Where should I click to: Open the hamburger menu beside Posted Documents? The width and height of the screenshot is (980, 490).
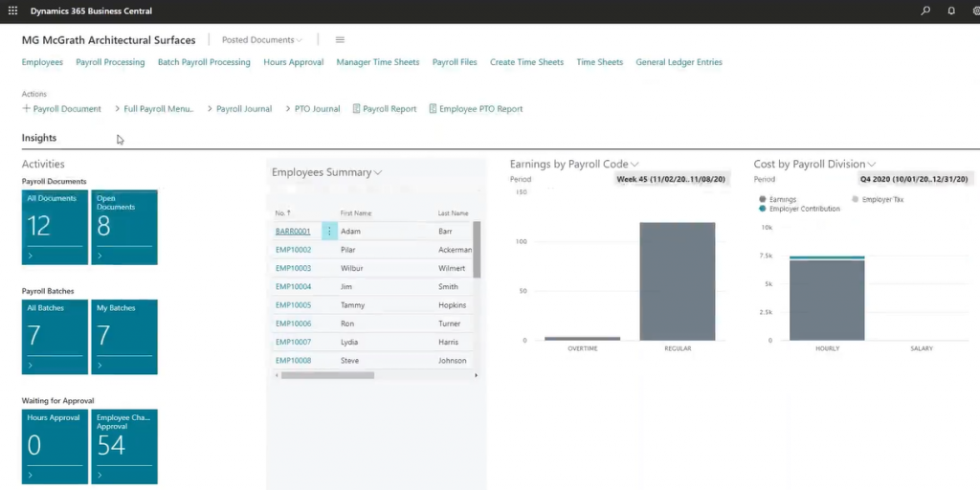(340, 39)
